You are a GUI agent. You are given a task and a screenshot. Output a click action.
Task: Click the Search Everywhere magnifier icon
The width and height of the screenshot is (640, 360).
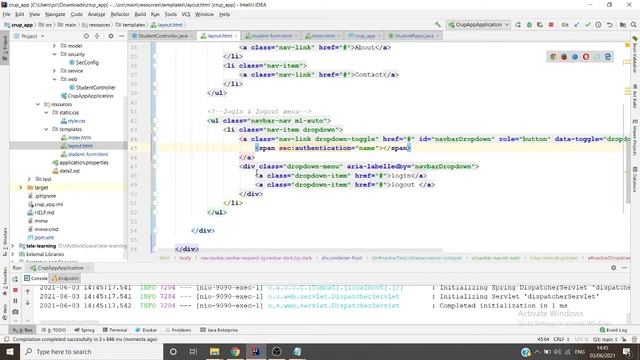click(x=633, y=24)
